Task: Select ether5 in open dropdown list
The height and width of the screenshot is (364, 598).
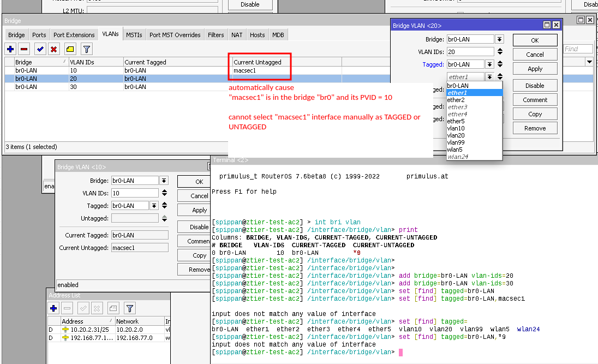Action: (475, 121)
